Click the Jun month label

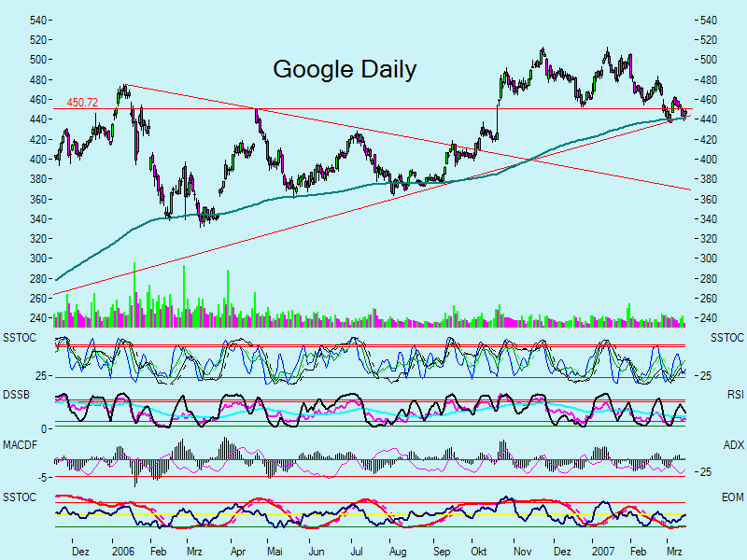click(317, 552)
